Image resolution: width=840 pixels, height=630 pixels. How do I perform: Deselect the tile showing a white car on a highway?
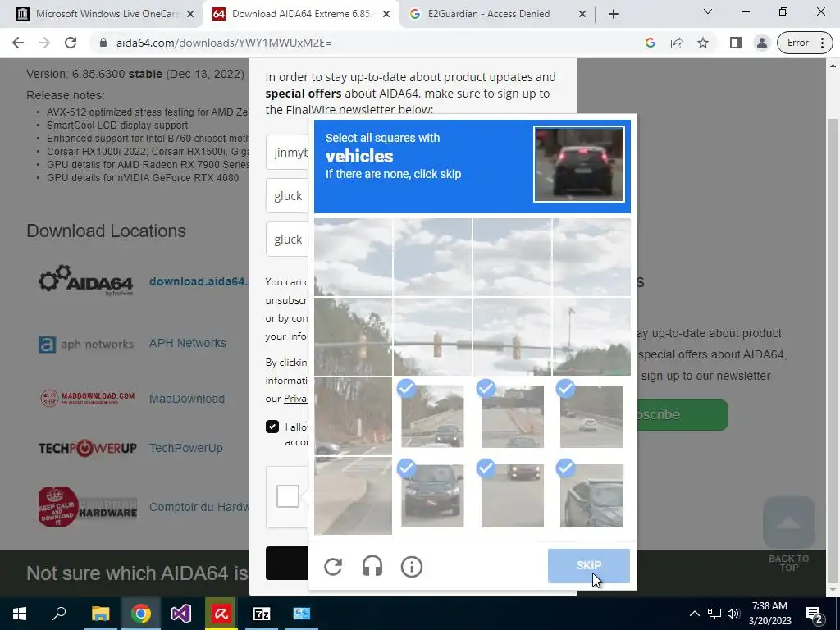(x=591, y=416)
